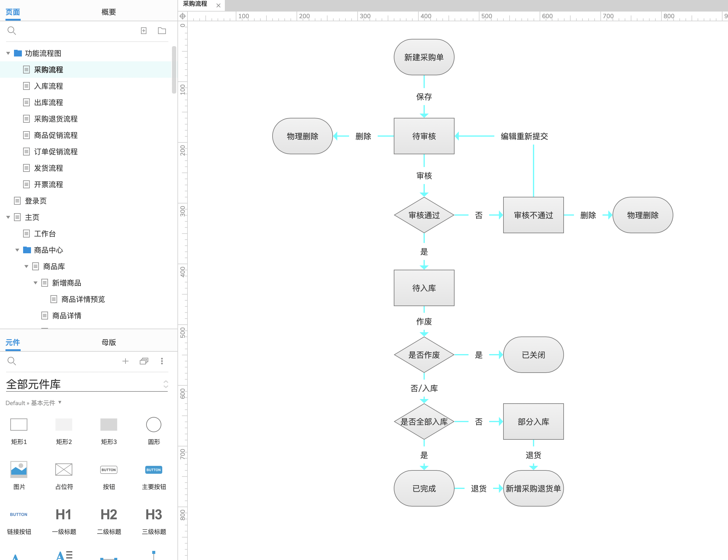Image resolution: width=728 pixels, height=560 pixels.
Task: Switch to the 概要 tab
Action: click(109, 12)
